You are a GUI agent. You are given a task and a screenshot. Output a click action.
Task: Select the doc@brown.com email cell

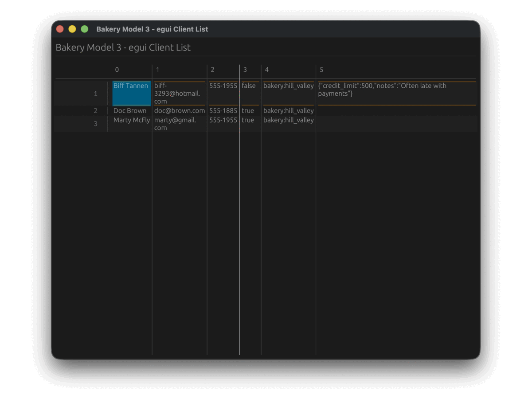click(x=179, y=110)
